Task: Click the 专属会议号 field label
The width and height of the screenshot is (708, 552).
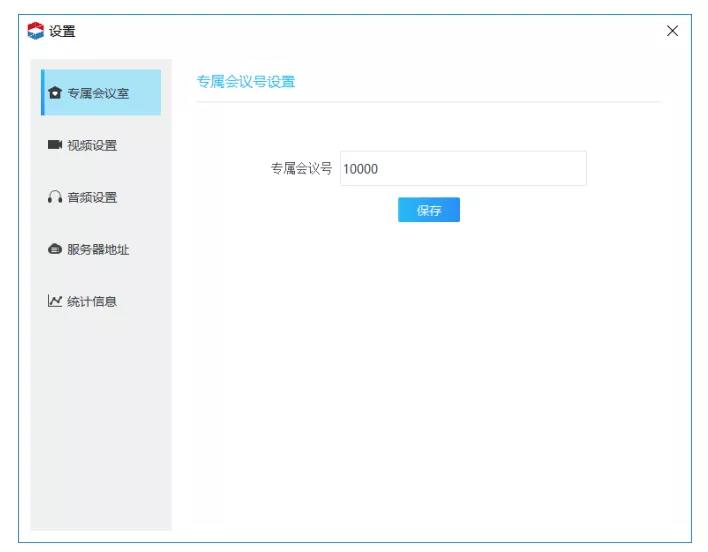Action: pyautogui.click(x=300, y=169)
